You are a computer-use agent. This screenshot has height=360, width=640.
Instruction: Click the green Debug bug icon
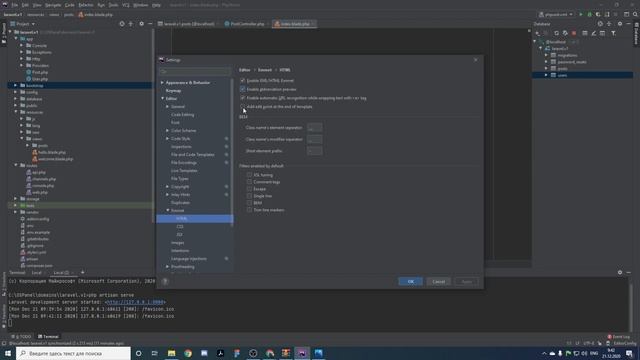(x=589, y=14)
